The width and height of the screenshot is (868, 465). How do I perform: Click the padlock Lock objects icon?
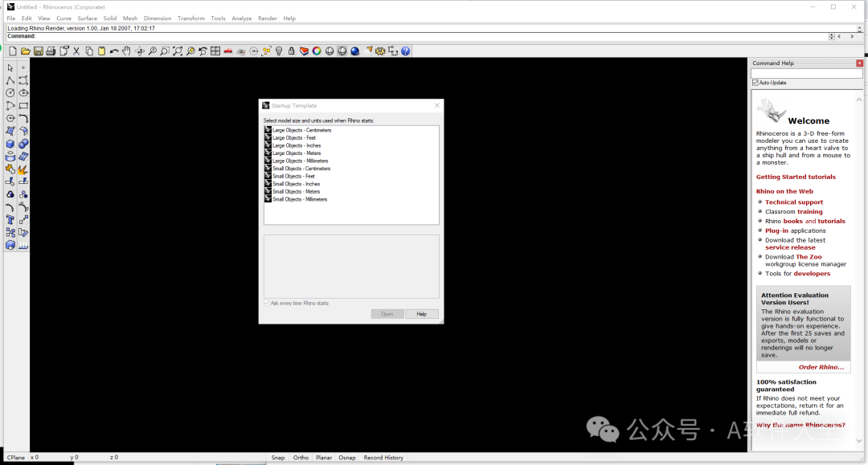(x=291, y=51)
